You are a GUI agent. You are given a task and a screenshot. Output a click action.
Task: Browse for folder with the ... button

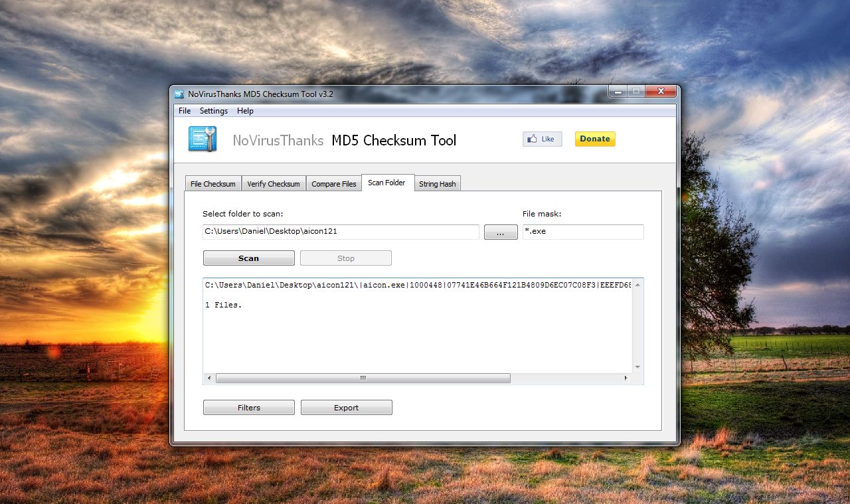[501, 232]
